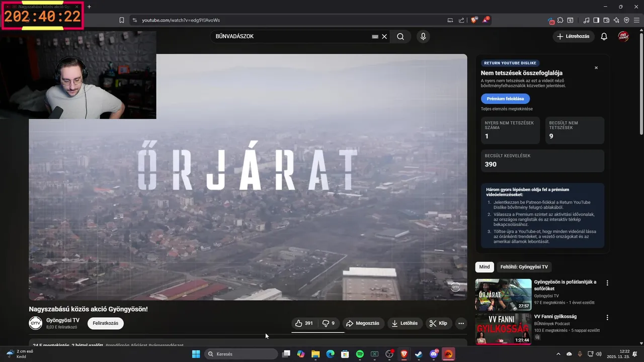Open Steam from the taskbar
This screenshot has width=644, height=362.
(x=419, y=354)
